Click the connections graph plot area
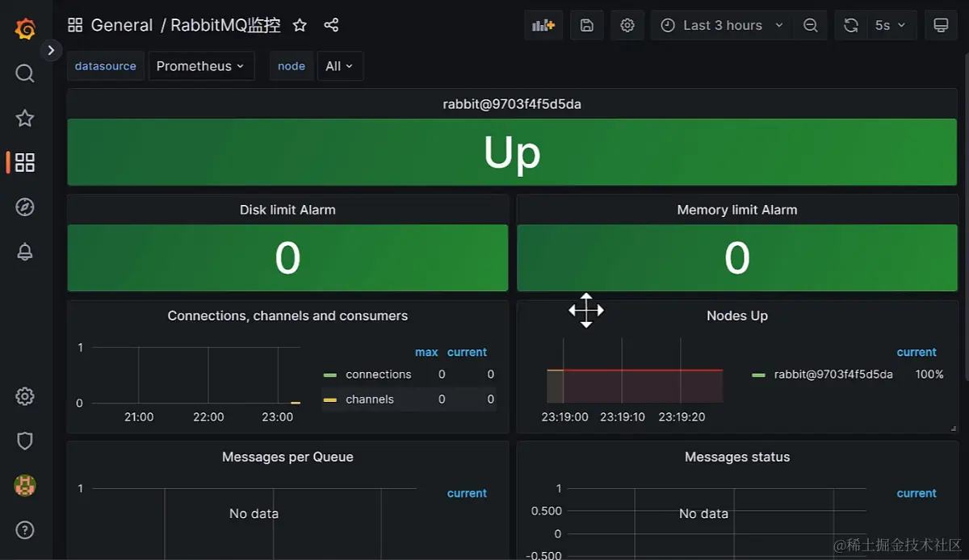Screen dimensions: 969x560 pos(195,375)
